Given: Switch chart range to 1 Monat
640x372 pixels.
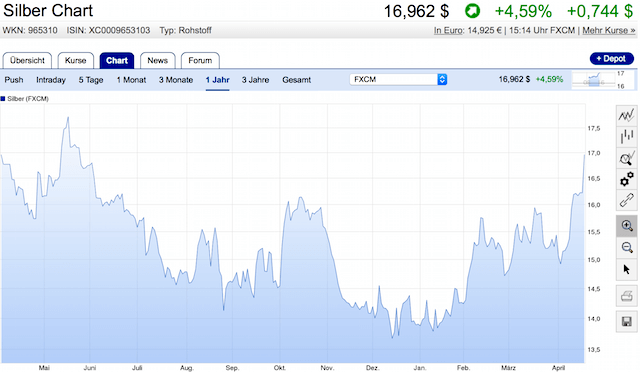Looking at the screenshot, I should pyautogui.click(x=131, y=80).
